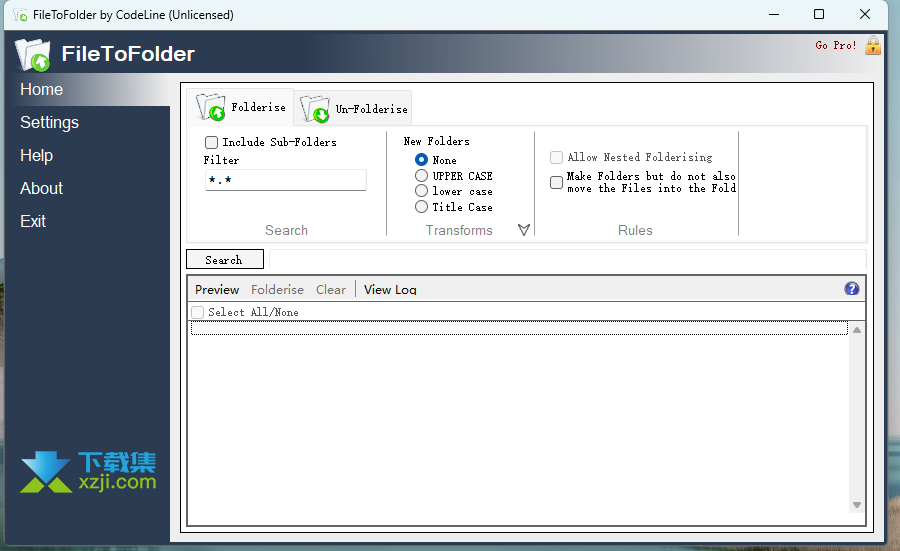The height and width of the screenshot is (551, 900).
Task: Toggle Allow Nested Folderising checkbox
Action: coord(556,157)
